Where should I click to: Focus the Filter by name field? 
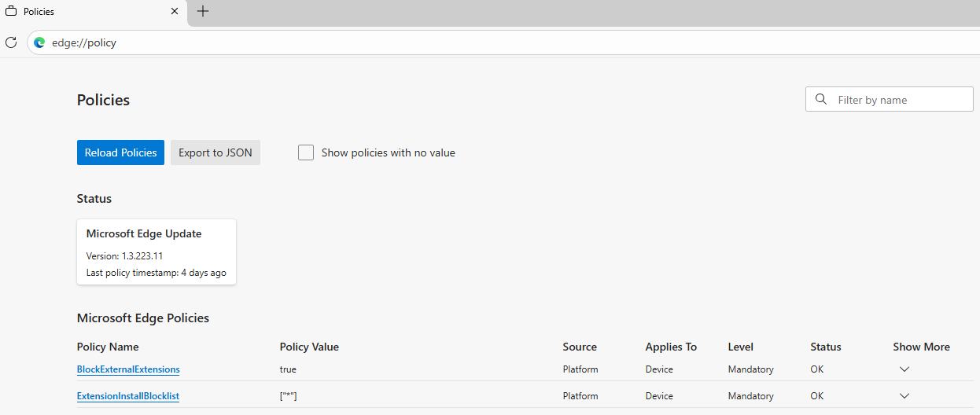[897, 100]
